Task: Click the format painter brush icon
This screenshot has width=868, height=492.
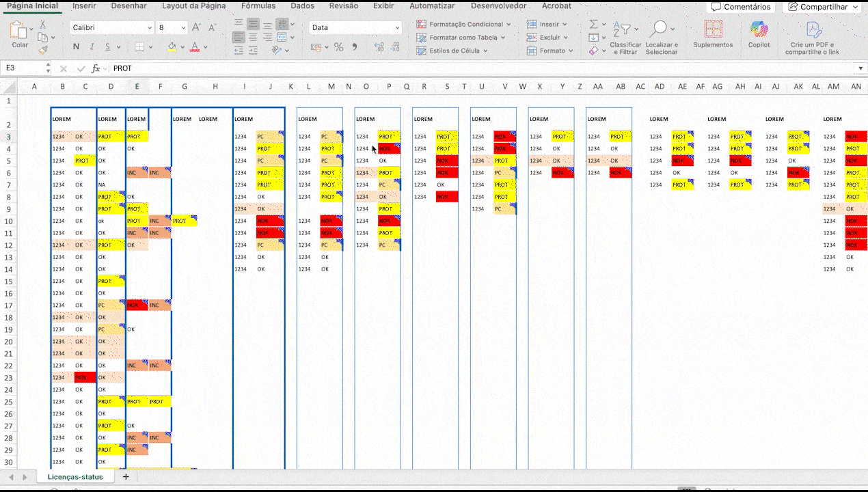Action: click(42, 50)
